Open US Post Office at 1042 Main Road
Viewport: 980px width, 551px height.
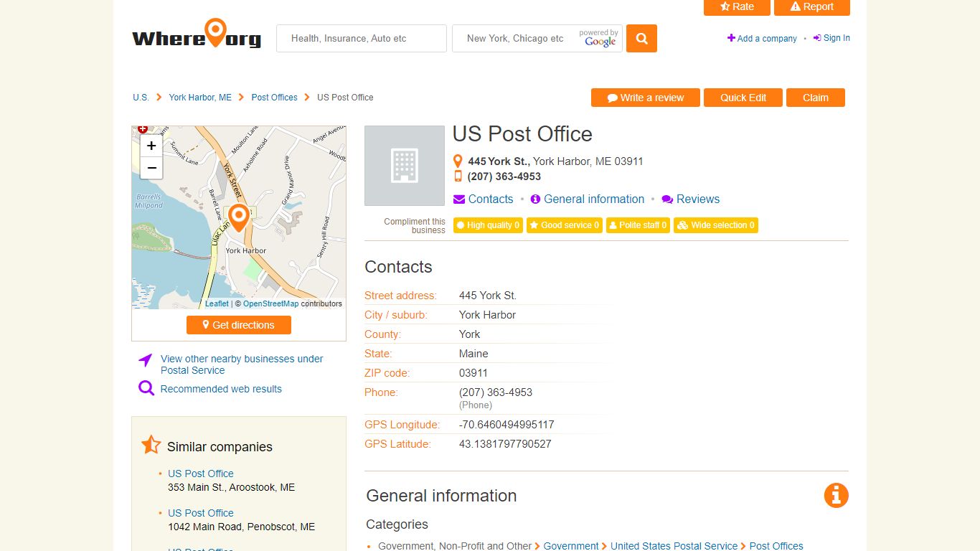[x=201, y=513]
